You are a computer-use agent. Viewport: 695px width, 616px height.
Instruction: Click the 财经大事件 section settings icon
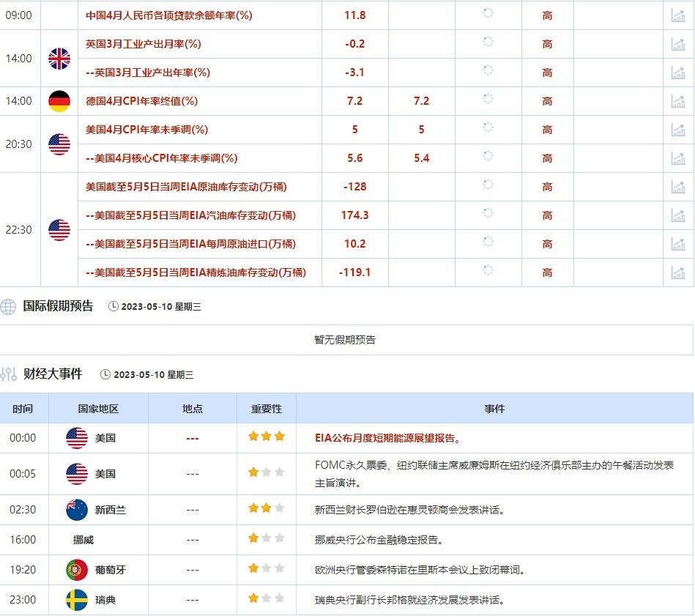click(x=9, y=374)
